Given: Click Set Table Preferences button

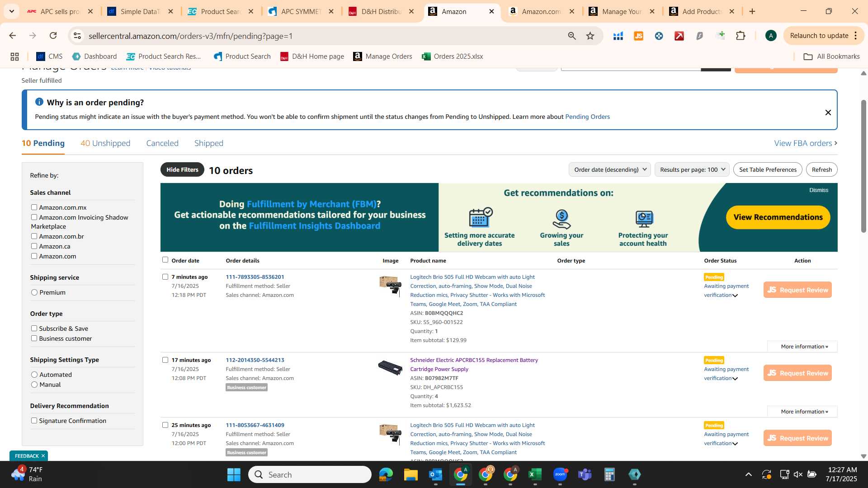Looking at the screenshot, I should click(x=768, y=169).
